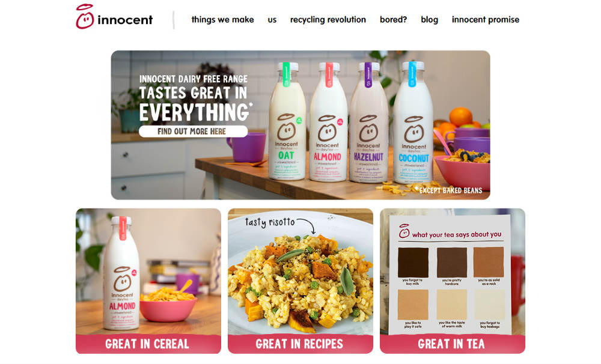Viewport: 601px width, 364px height.
Task: Select the Coconut bottle in banner
Action: (x=413, y=123)
